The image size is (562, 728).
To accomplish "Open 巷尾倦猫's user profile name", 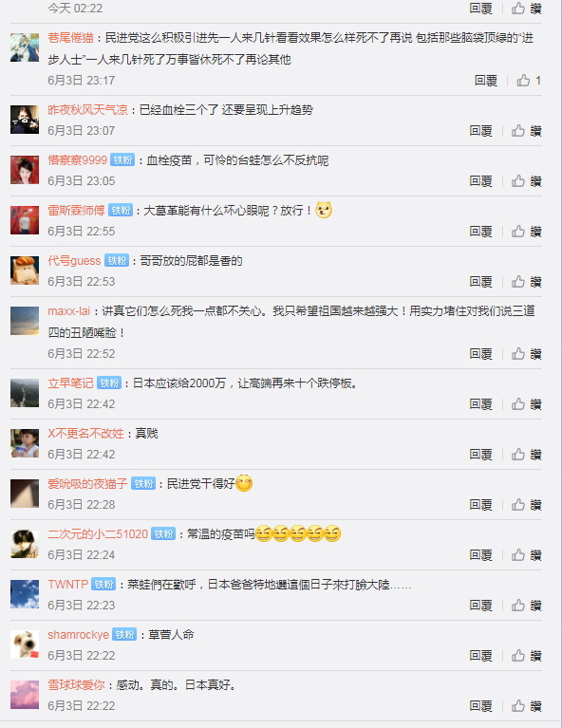I will (x=70, y=38).
